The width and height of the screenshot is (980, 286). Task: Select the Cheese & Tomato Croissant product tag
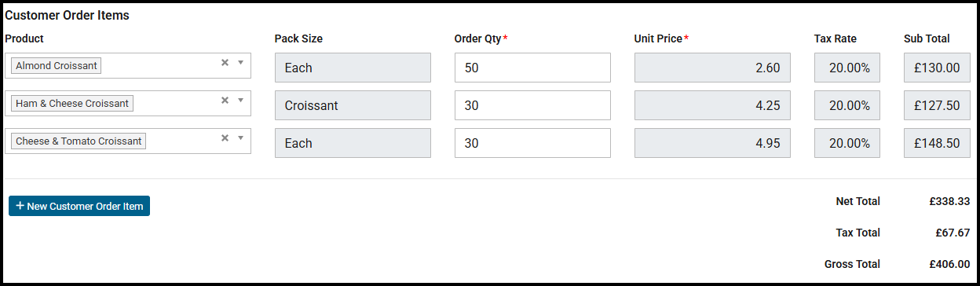click(79, 141)
